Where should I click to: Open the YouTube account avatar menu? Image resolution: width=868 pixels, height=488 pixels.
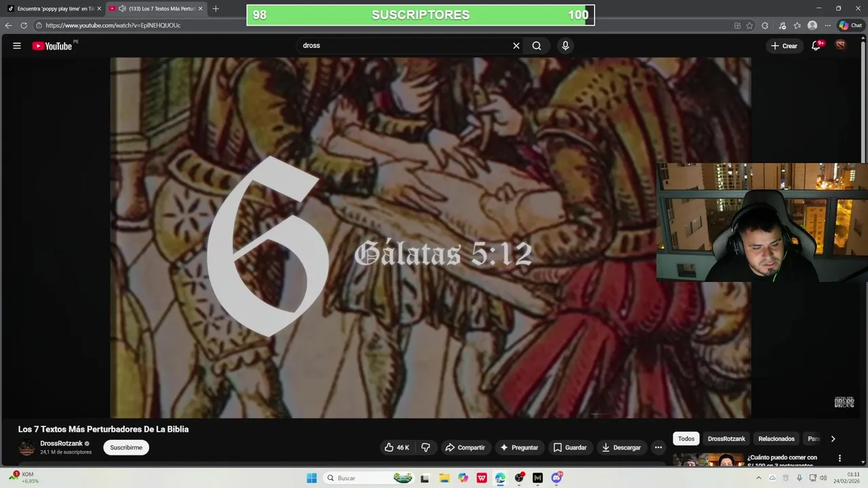point(840,45)
